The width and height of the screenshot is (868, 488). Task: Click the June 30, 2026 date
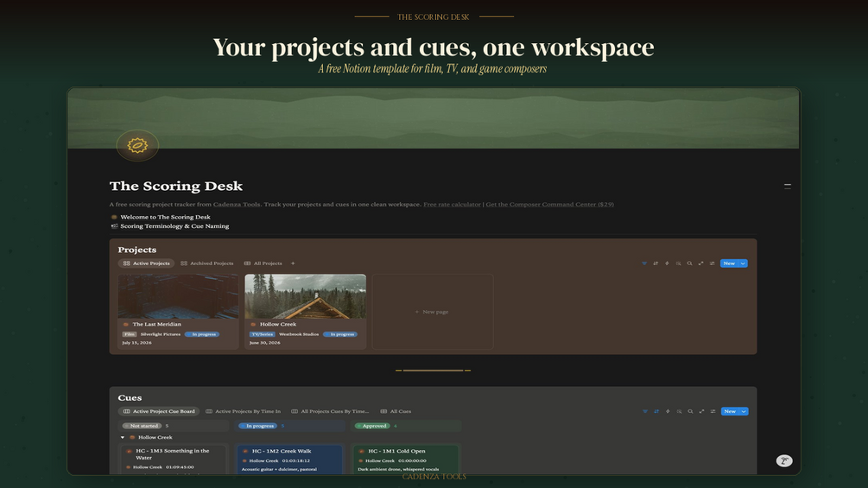point(264,343)
